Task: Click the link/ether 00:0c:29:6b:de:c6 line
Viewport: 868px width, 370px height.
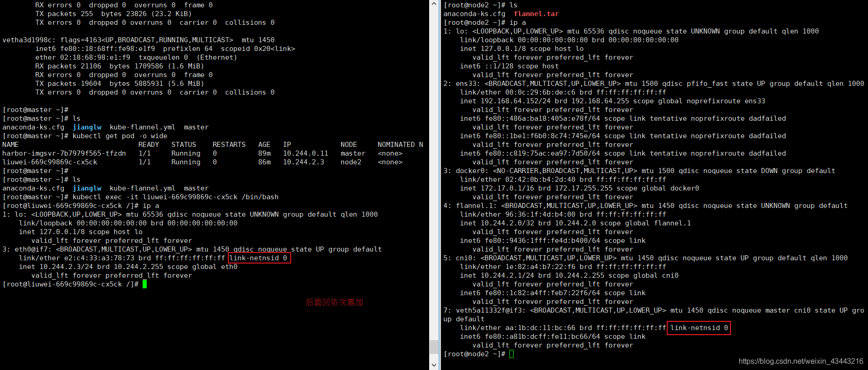Action: pos(563,92)
